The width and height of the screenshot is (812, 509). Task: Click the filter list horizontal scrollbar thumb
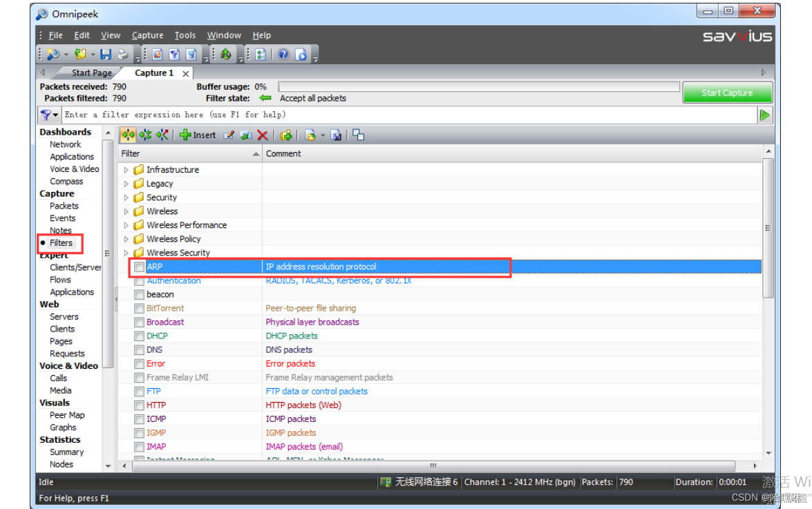[433, 465]
